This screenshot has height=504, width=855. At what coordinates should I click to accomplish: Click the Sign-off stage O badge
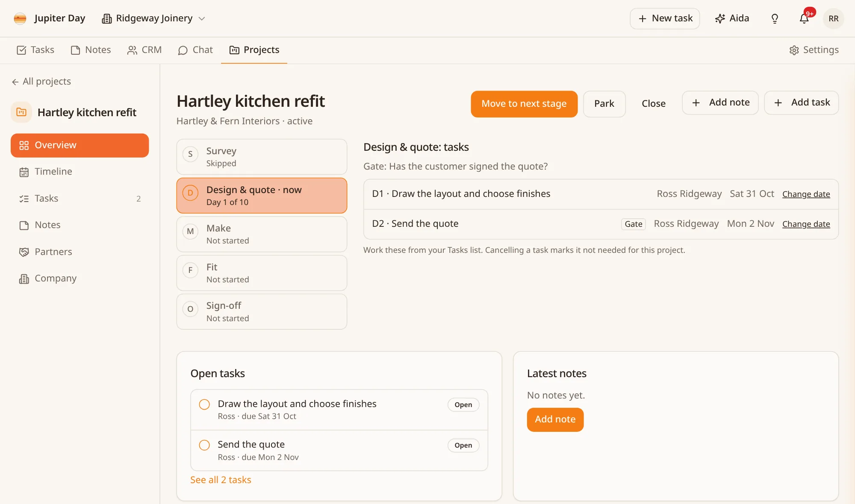190,309
